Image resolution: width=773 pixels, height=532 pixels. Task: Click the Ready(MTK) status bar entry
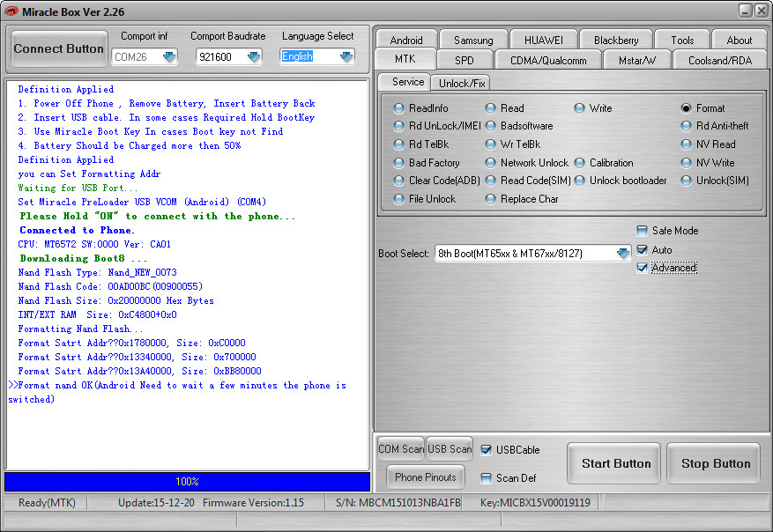click(47, 502)
